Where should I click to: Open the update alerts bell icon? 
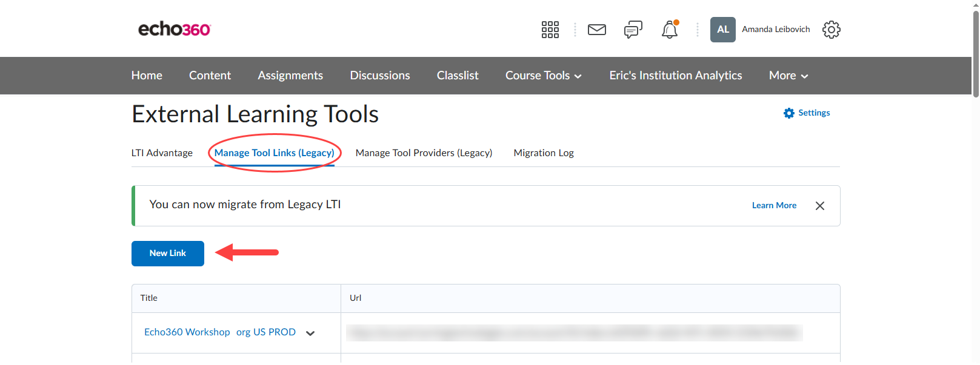tap(670, 30)
